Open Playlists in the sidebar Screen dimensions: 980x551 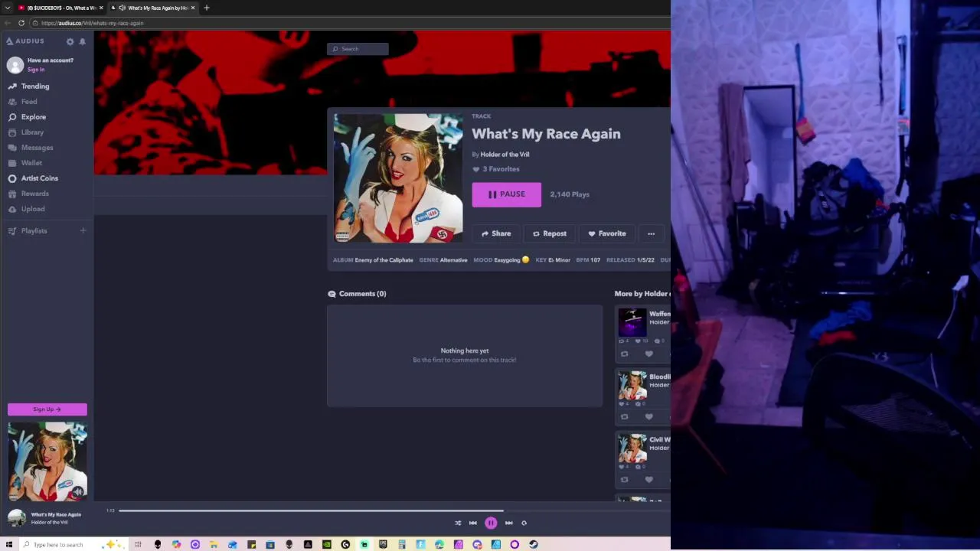coord(34,231)
